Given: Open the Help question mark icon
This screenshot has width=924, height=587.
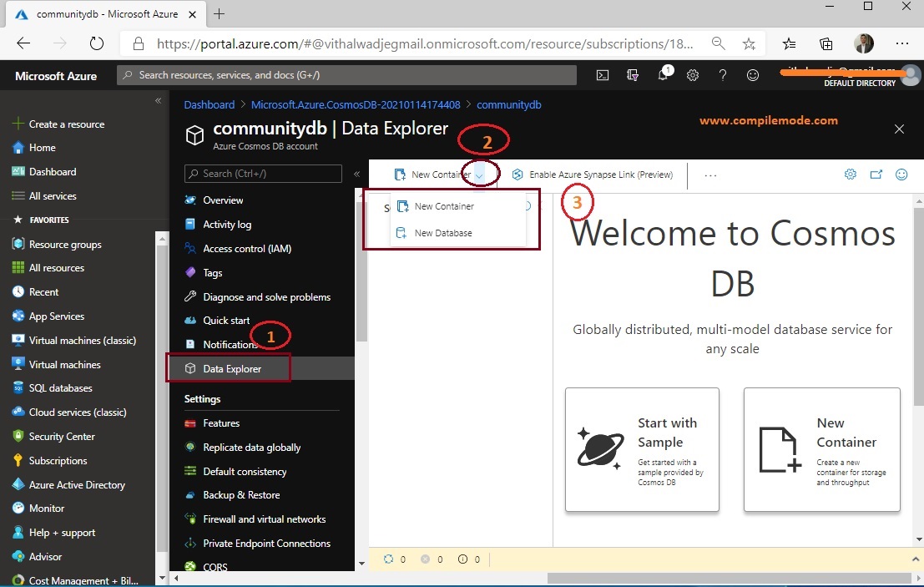Looking at the screenshot, I should coord(723,74).
